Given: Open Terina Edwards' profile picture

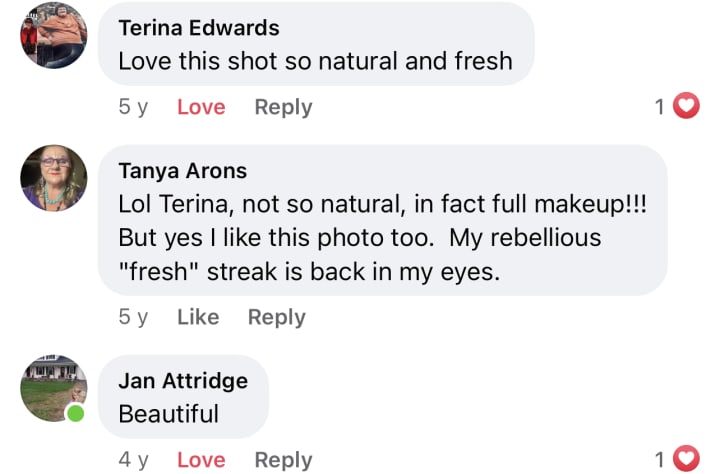Looking at the screenshot, I should tap(54, 35).
